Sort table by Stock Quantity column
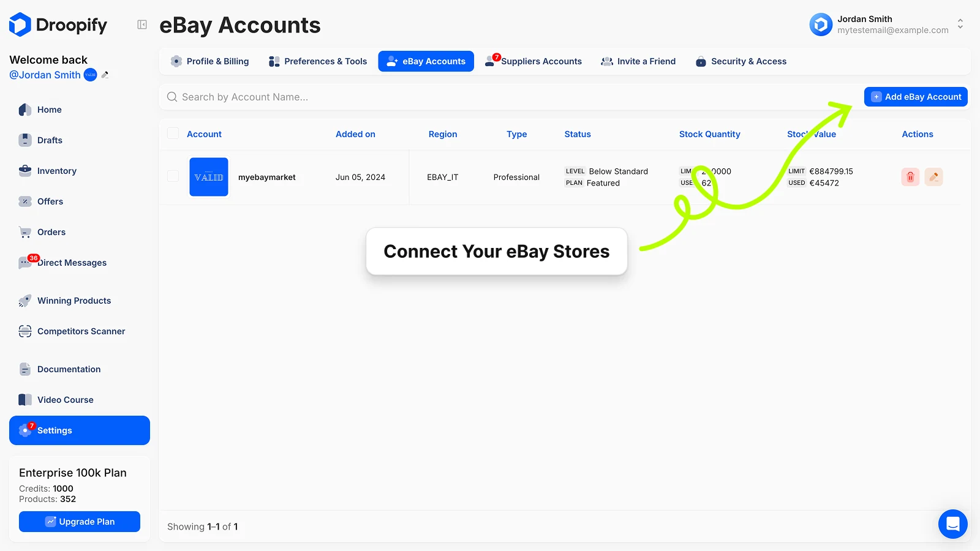Viewport: 980px width, 551px height. pyautogui.click(x=709, y=134)
